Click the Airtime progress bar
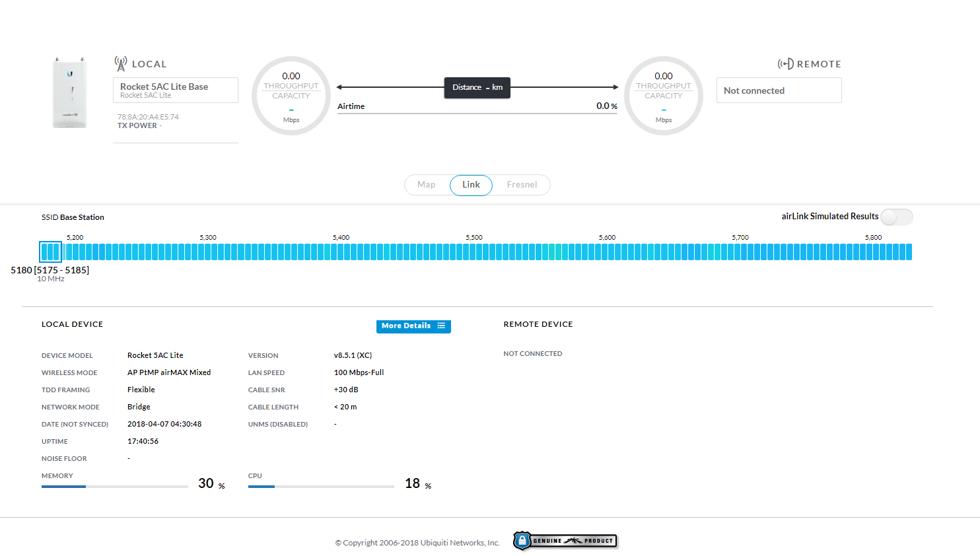 [x=477, y=114]
